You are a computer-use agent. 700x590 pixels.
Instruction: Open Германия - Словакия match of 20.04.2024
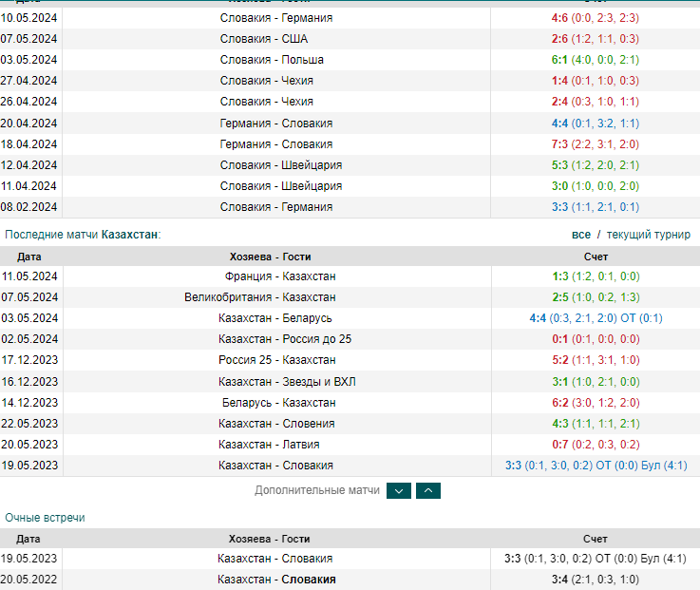(276, 124)
